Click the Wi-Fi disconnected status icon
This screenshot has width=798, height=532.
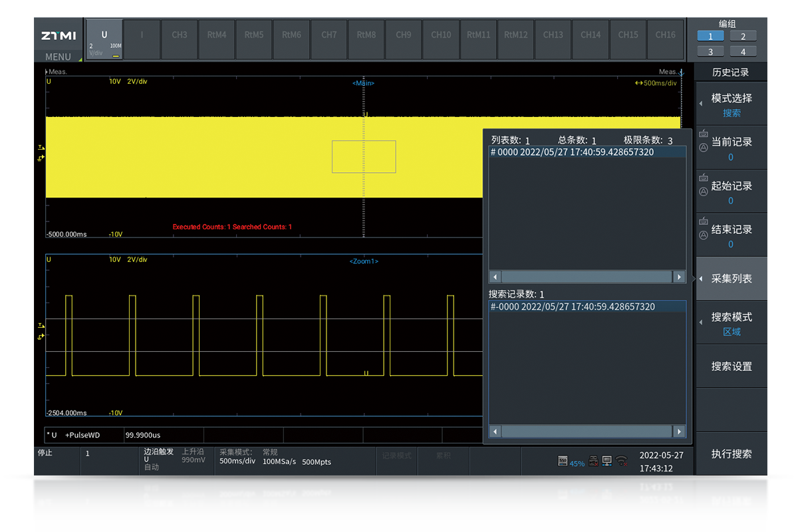pos(622,461)
